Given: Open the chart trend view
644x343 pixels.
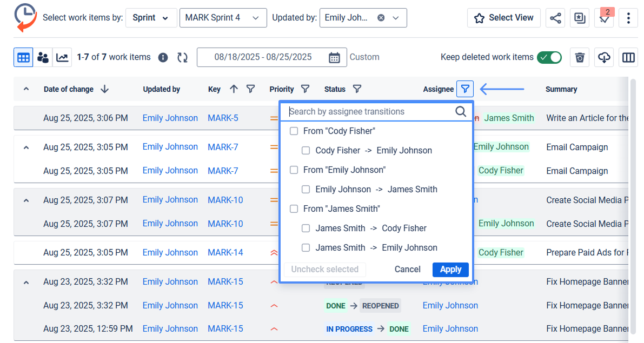Looking at the screenshot, I should (x=62, y=57).
